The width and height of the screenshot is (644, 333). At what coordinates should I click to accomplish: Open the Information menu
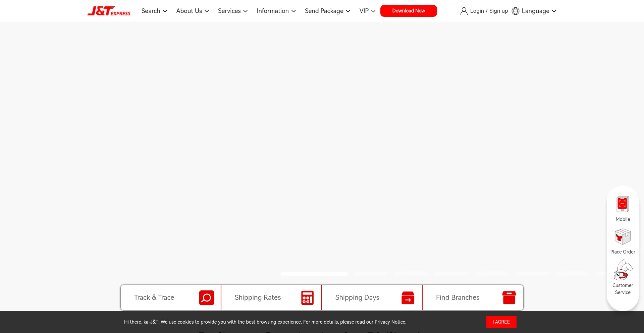click(276, 11)
